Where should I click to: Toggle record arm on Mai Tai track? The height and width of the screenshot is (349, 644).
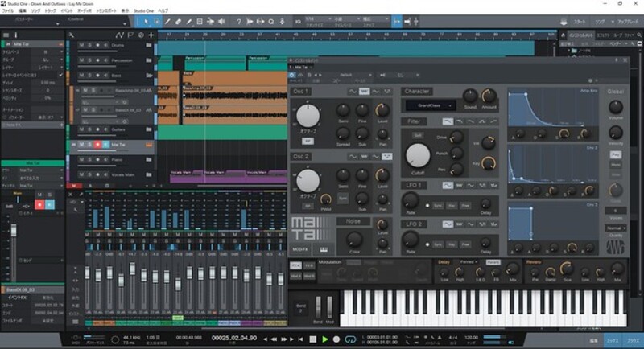(x=97, y=145)
